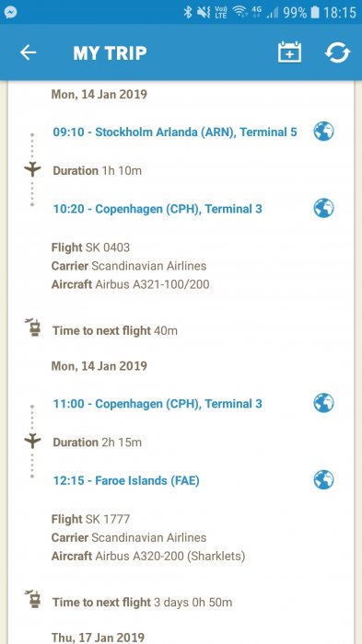Tap the MY TRIP title text

click(110, 53)
